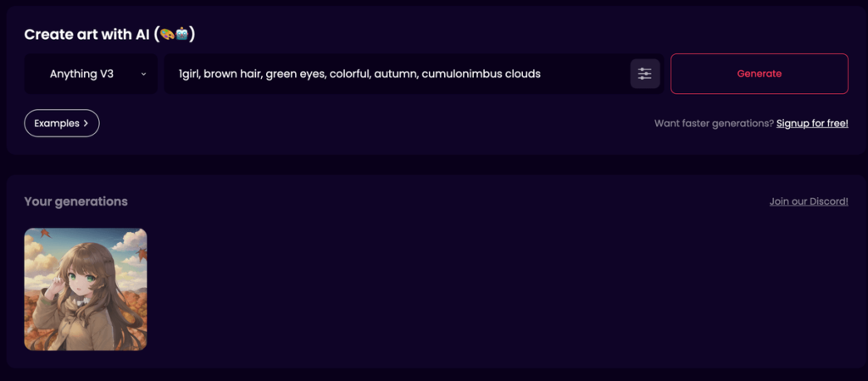Click the robot emoji in the heading
This screenshot has width=868, height=381.
[182, 34]
